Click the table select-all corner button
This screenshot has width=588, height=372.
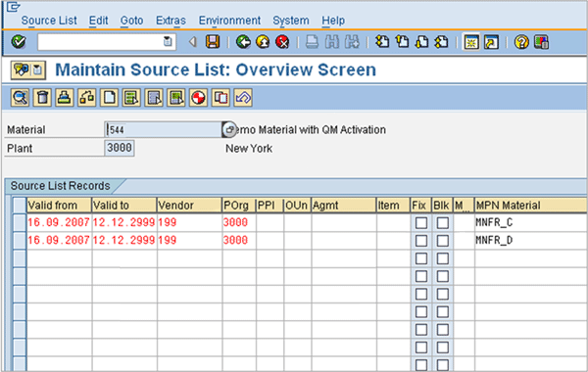[x=20, y=206]
